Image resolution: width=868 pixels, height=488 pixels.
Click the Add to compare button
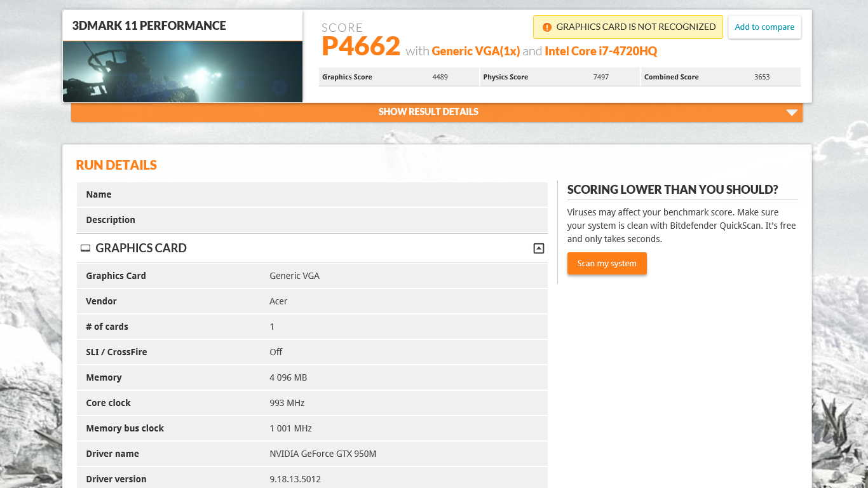[764, 27]
